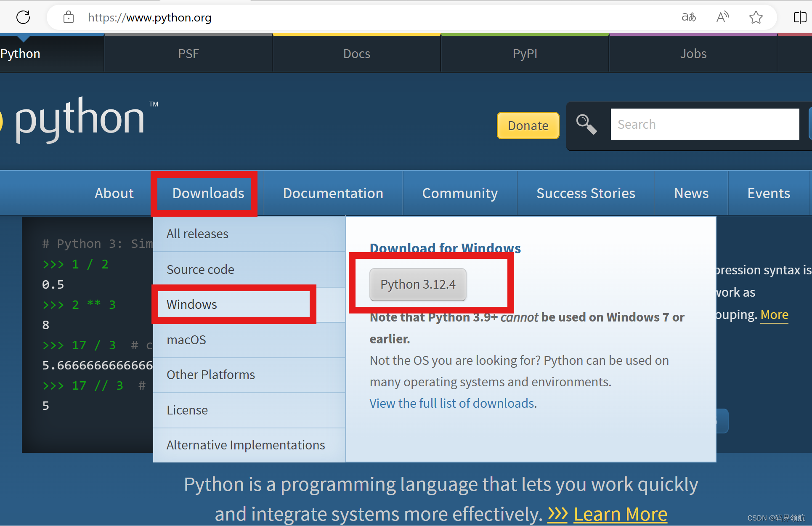Select All releases in the menu
Viewport: 812px width, 526px height.
coord(197,234)
